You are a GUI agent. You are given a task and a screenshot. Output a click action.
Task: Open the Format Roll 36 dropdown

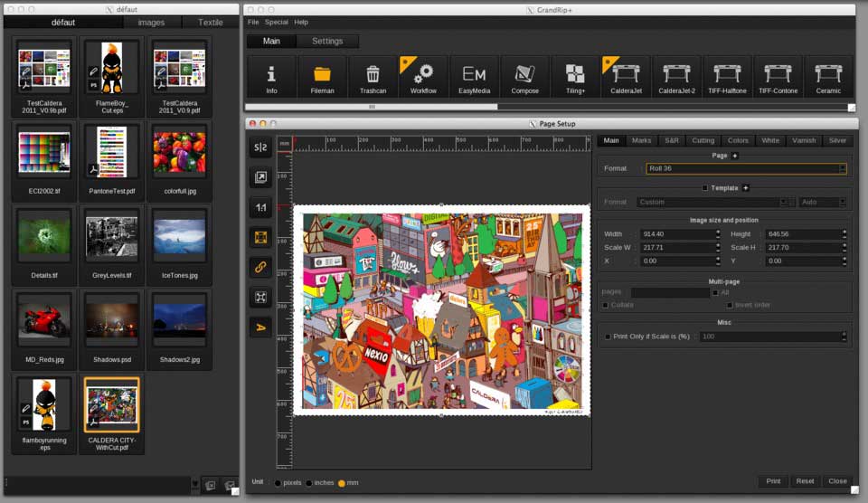746,168
